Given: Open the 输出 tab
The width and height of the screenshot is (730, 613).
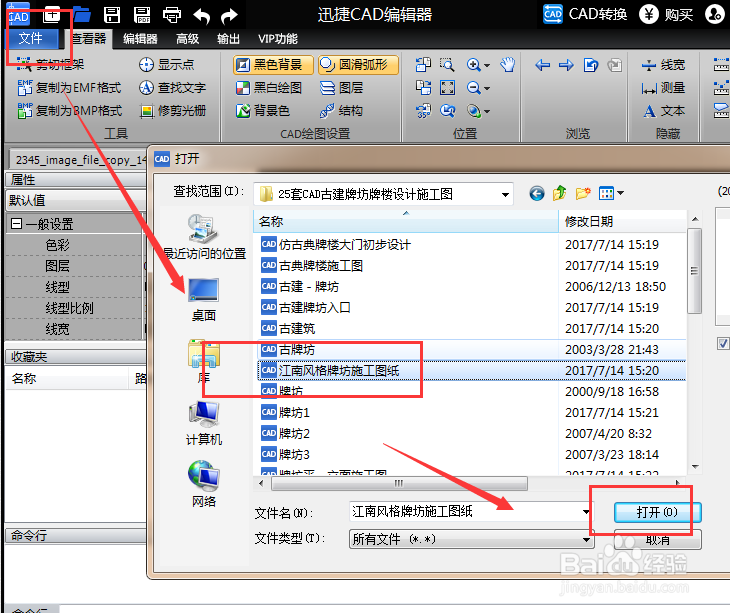Looking at the screenshot, I should pyautogui.click(x=228, y=39).
